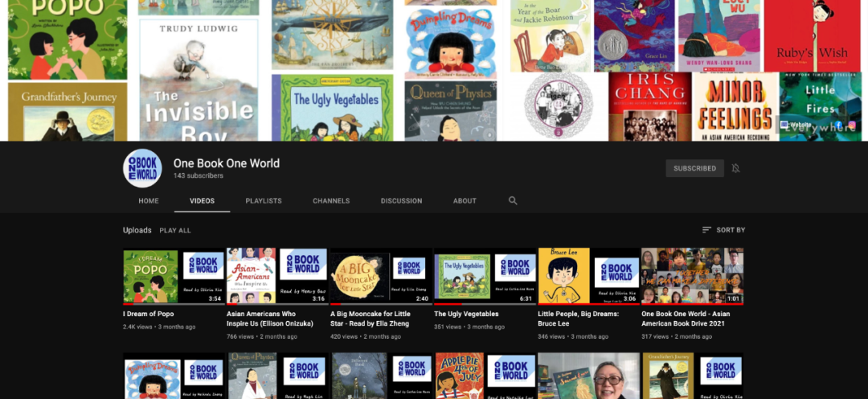Open the DISCUSSION tab
Screen dimensions: 868x399
[401, 200]
